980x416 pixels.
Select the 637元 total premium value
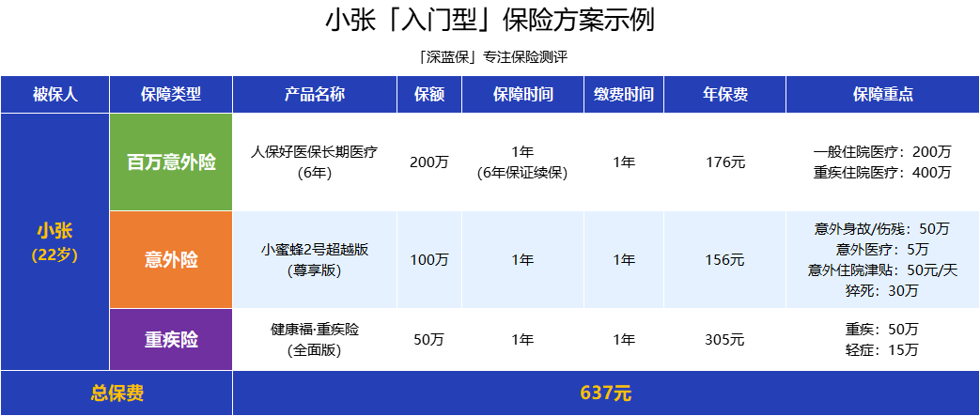(605, 393)
